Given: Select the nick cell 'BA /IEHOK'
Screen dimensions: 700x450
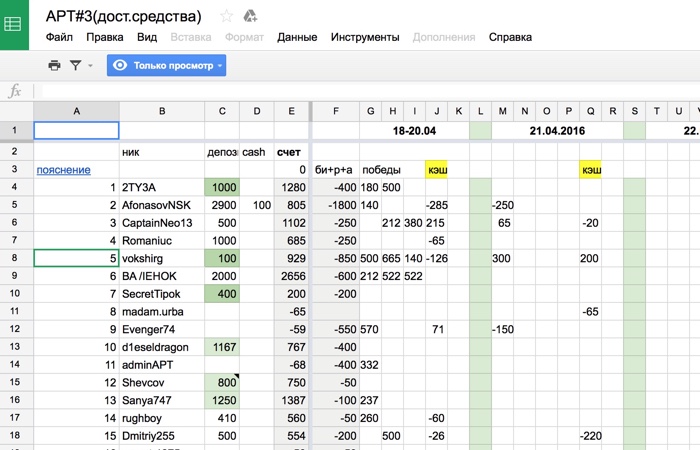Looking at the screenshot, I should tap(162, 276).
